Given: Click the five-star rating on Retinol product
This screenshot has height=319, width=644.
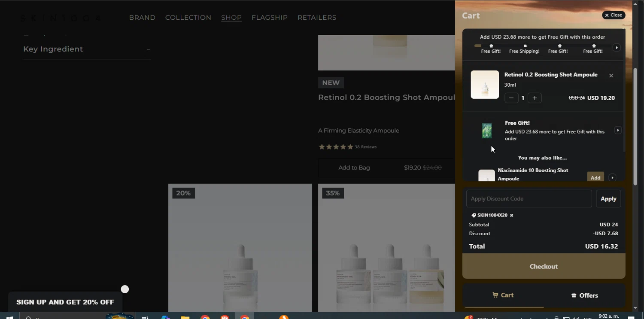Looking at the screenshot, I should 336,147.
